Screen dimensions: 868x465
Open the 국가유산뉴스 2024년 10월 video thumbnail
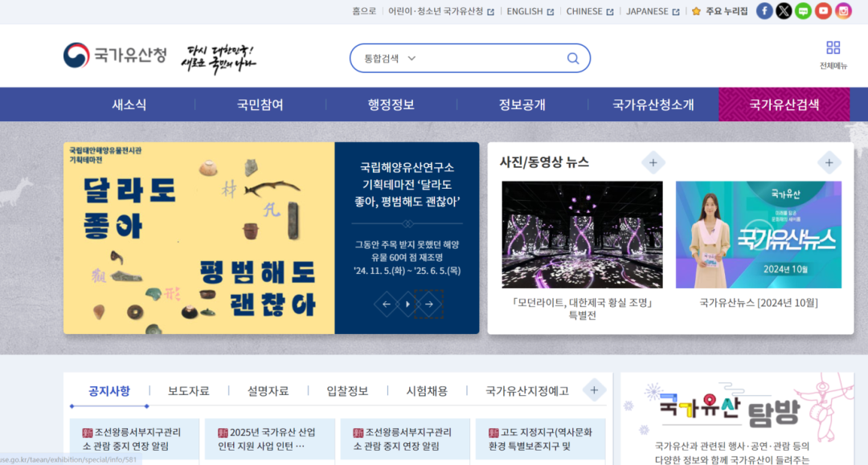click(x=759, y=235)
